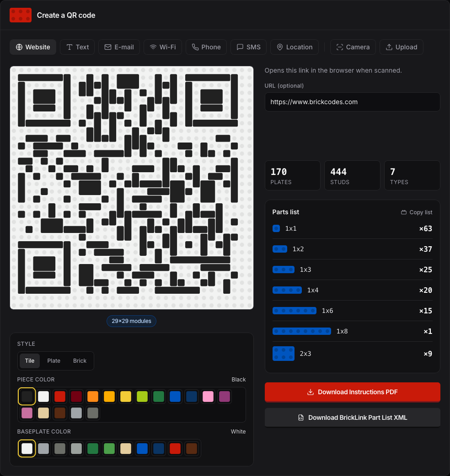The image size is (450, 476).
Task: Pick dark red piece color
Action: (76, 397)
